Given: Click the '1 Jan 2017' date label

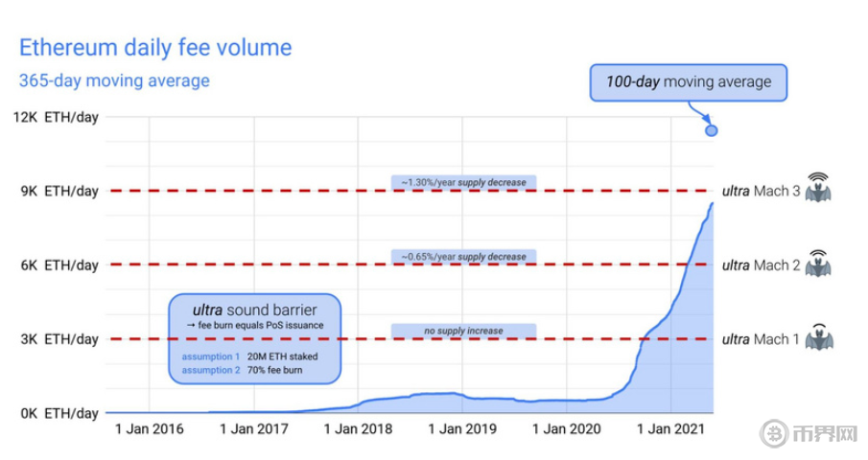Looking at the screenshot, I should pos(254,429).
